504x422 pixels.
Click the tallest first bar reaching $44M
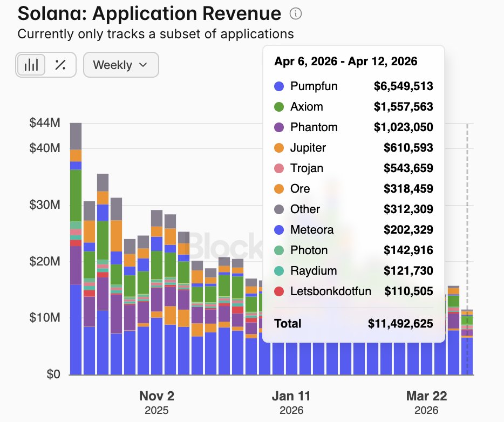click(76, 248)
